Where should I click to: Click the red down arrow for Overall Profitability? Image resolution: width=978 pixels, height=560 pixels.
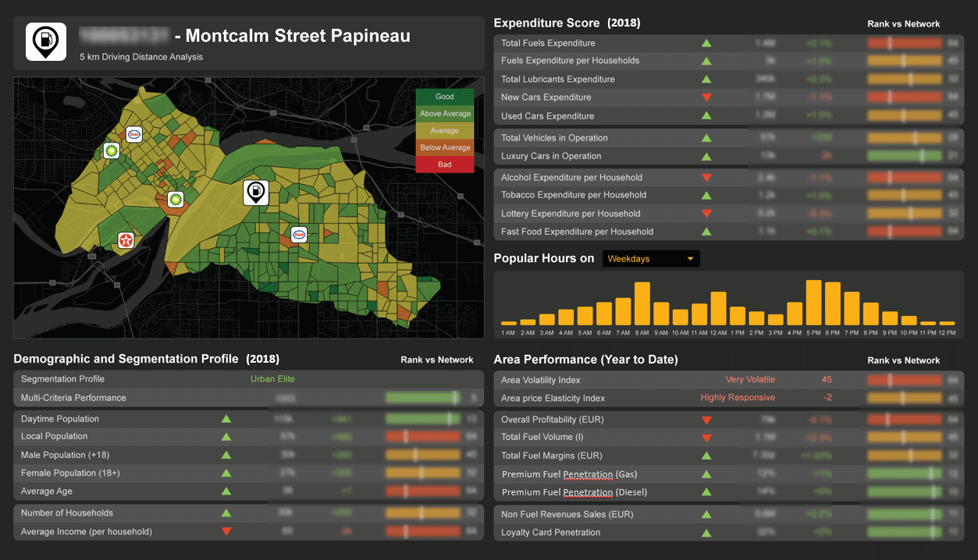(706, 420)
